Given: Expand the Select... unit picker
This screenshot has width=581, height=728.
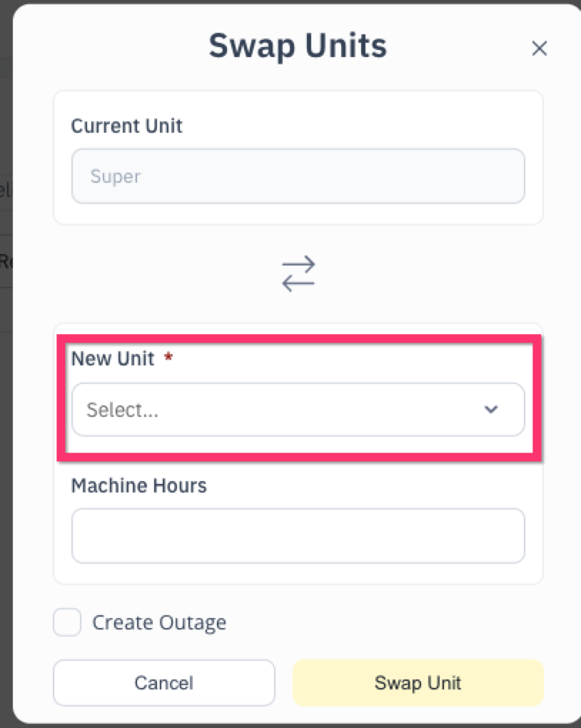Looking at the screenshot, I should click(298, 410).
